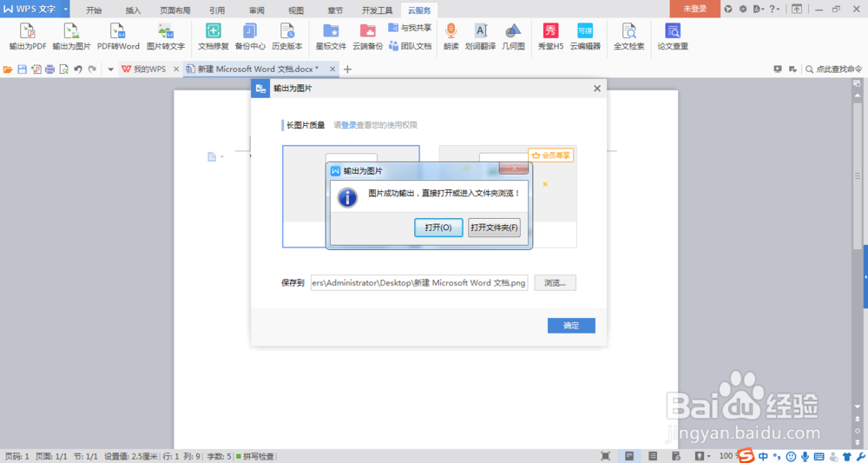The width and height of the screenshot is (868, 463).
Task: Open the Shared with me item (与我共享)
Action: [x=410, y=28]
